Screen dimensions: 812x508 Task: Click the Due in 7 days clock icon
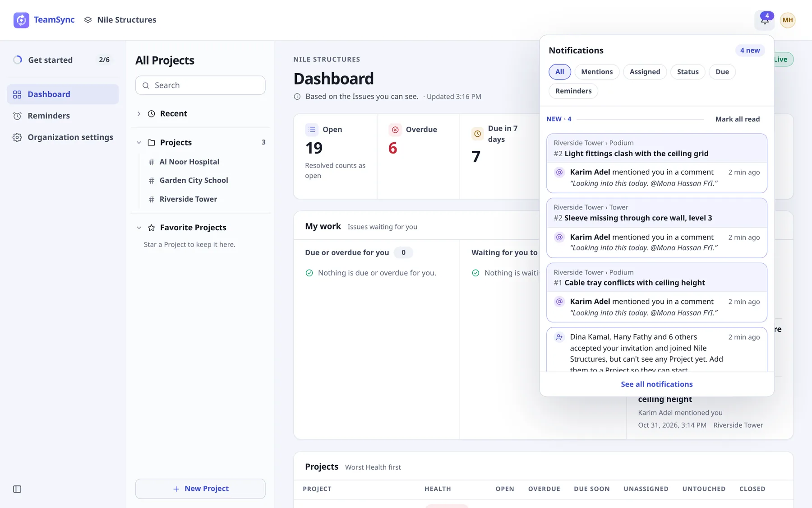[x=477, y=134]
